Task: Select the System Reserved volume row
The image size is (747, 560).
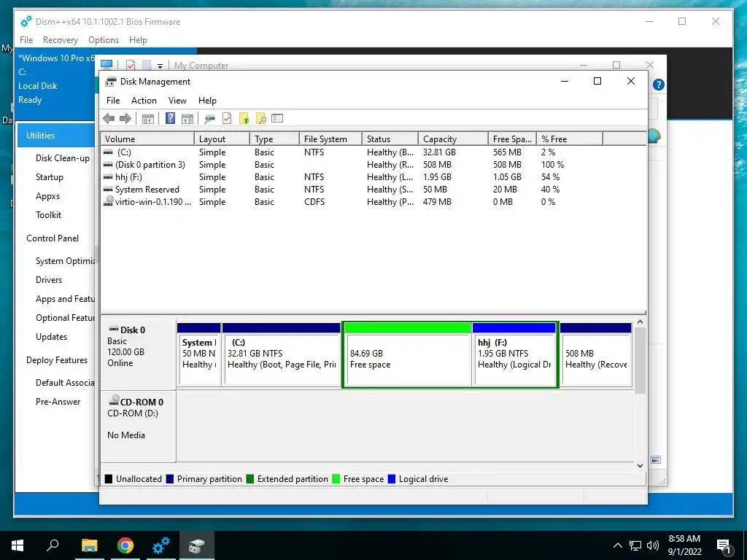Action: [373, 190]
